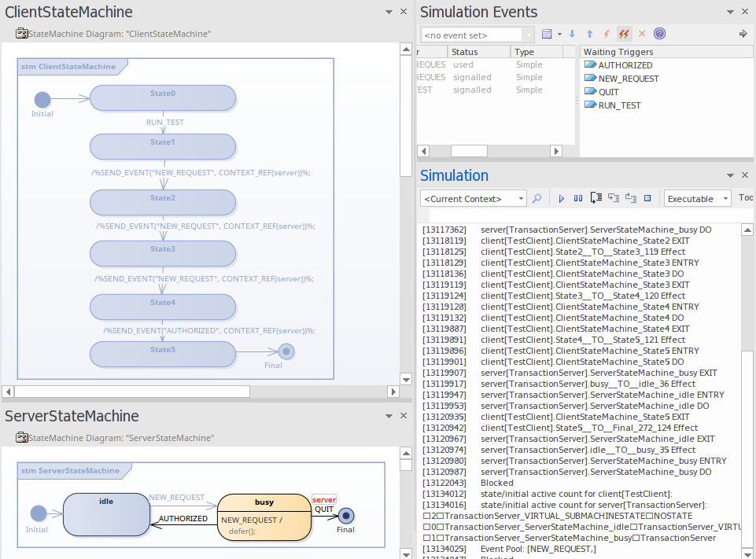The image size is (756, 559).
Task: Open the Executable dropdown
Action: [723, 199]
